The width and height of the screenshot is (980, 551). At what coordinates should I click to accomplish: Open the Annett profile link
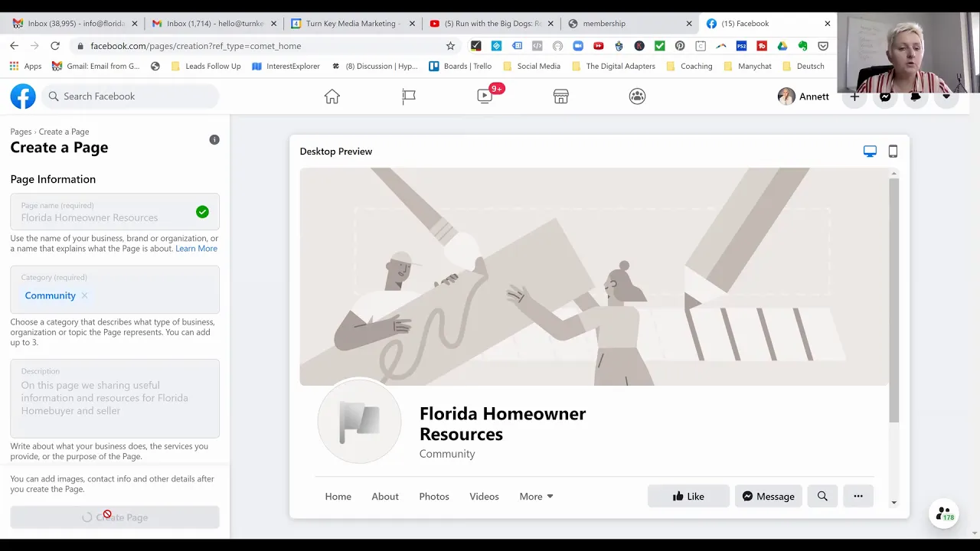click(803, 96)
